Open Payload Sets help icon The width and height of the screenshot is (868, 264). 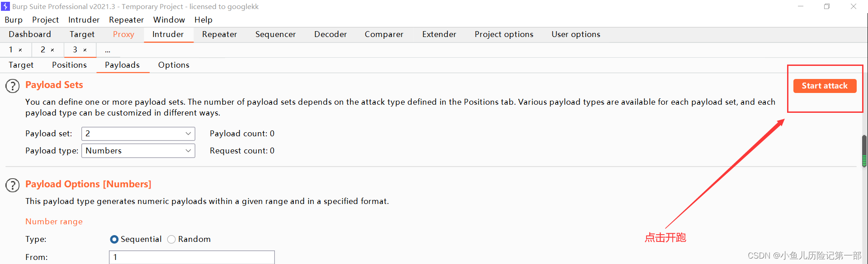13,86
